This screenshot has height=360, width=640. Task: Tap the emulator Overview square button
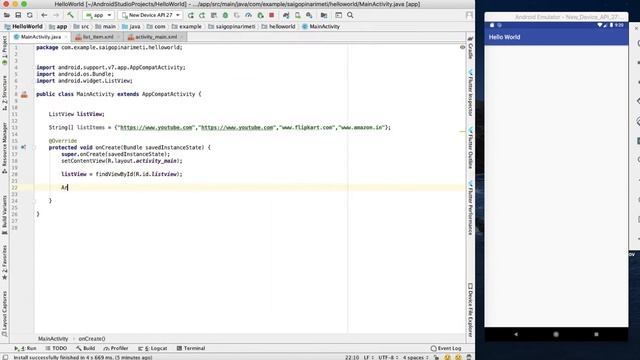click(x=596, y=334)
